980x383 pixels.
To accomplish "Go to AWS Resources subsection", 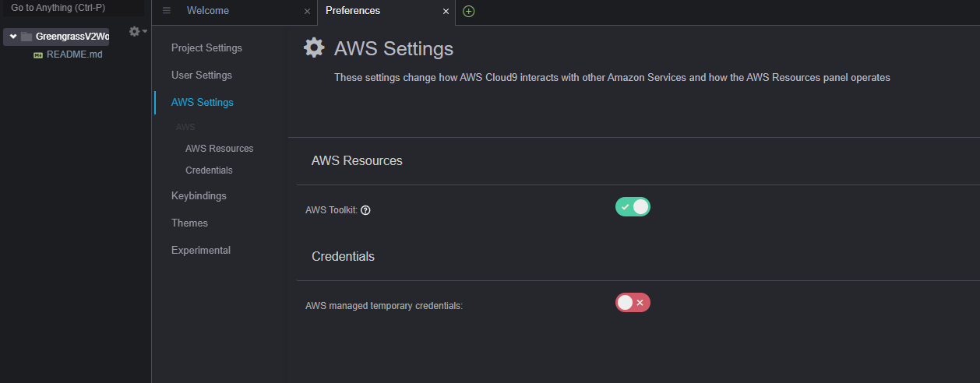I will [x=220, y=149].
